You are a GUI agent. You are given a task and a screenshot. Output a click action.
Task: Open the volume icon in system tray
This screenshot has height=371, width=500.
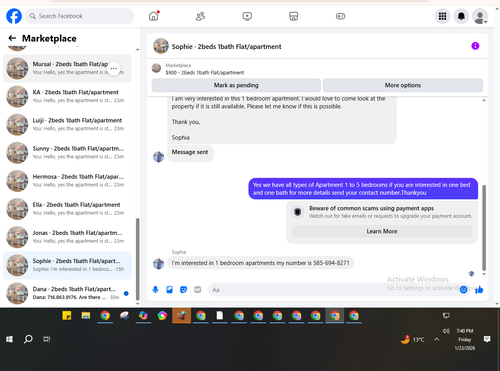point(446,331)
